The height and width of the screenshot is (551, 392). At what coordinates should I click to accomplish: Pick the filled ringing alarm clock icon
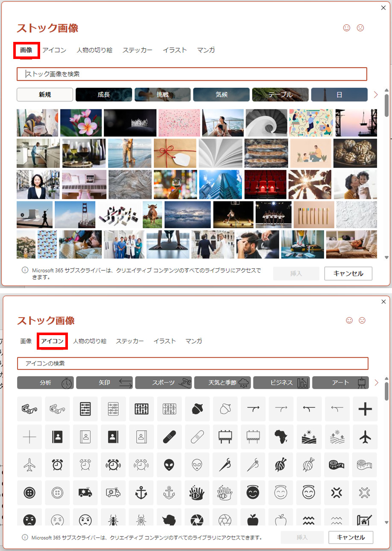[x=114, y=465]
